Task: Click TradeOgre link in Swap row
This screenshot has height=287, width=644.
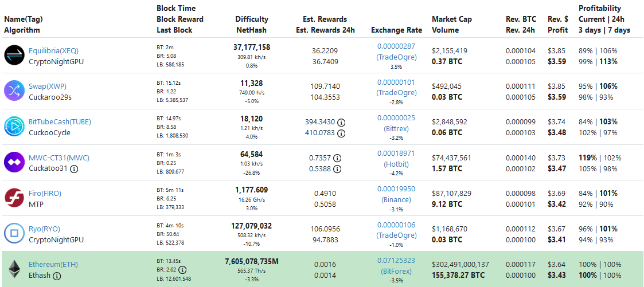Action: (x=396, y=93)
